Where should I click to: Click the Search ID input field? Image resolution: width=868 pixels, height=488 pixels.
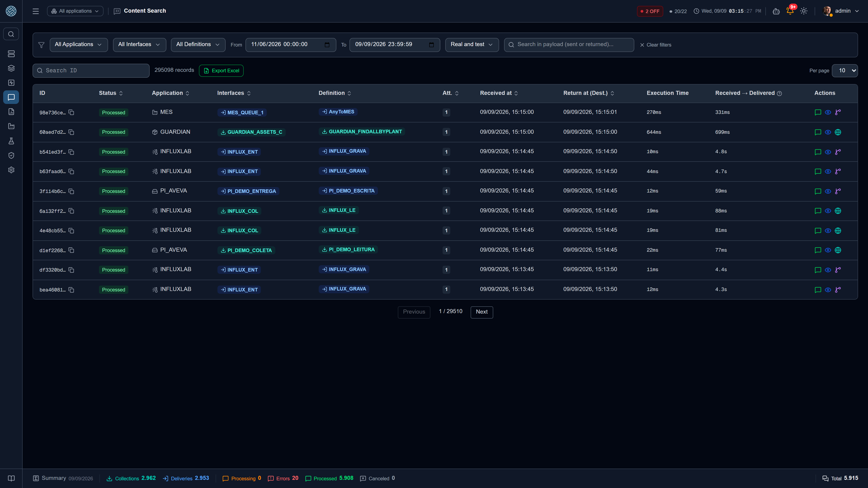pyautogui.click(x=91, y=71)
